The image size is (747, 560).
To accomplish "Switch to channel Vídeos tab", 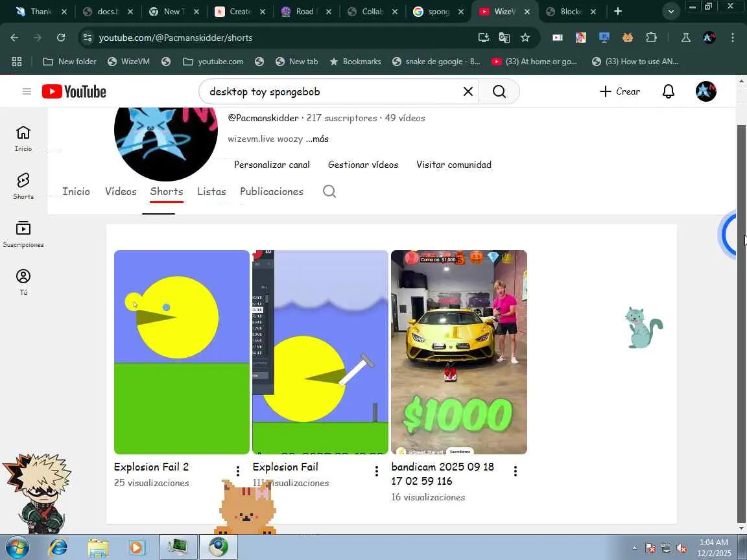I will 121,191.
